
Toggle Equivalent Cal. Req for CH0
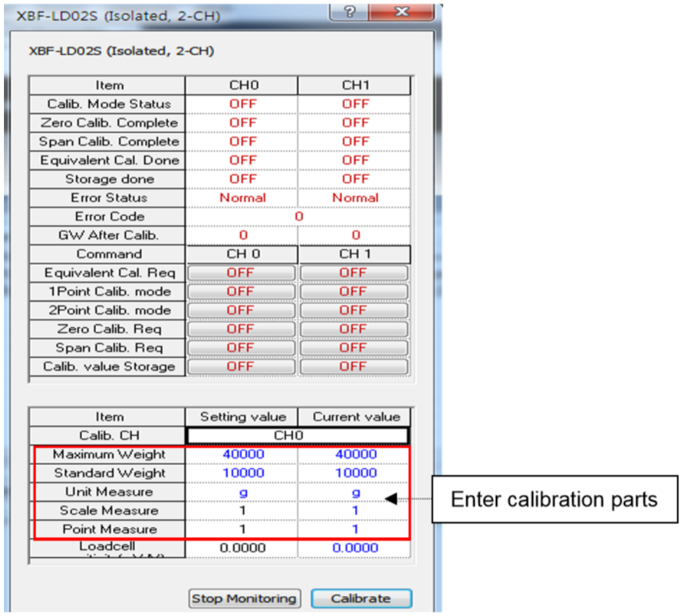click(x=241, y=272)
